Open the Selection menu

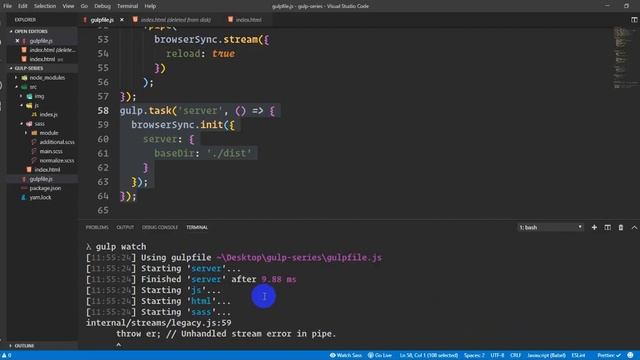[x=44, y=6]
